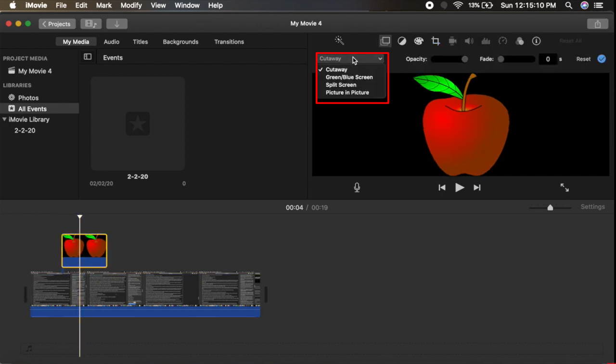Adjust the timeline zoom slider
The width and height of the screenshot is (616, 364).
pyautogui.click(x=550, y=207)
